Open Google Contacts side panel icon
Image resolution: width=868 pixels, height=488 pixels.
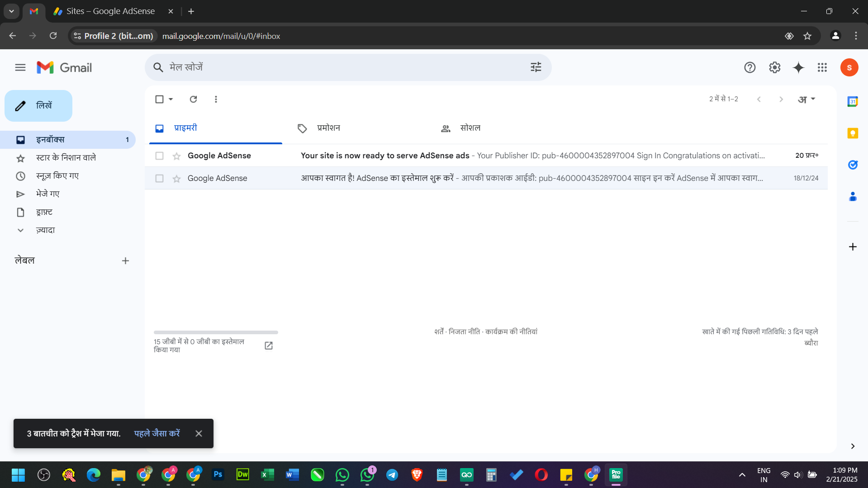pos(853,196)
